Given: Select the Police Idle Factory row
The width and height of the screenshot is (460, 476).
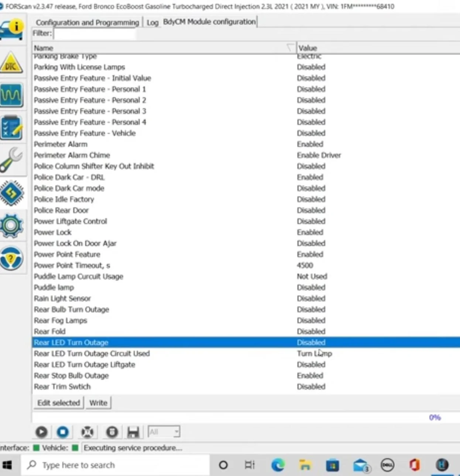Looking at the screenshot, I should (246, 199).
